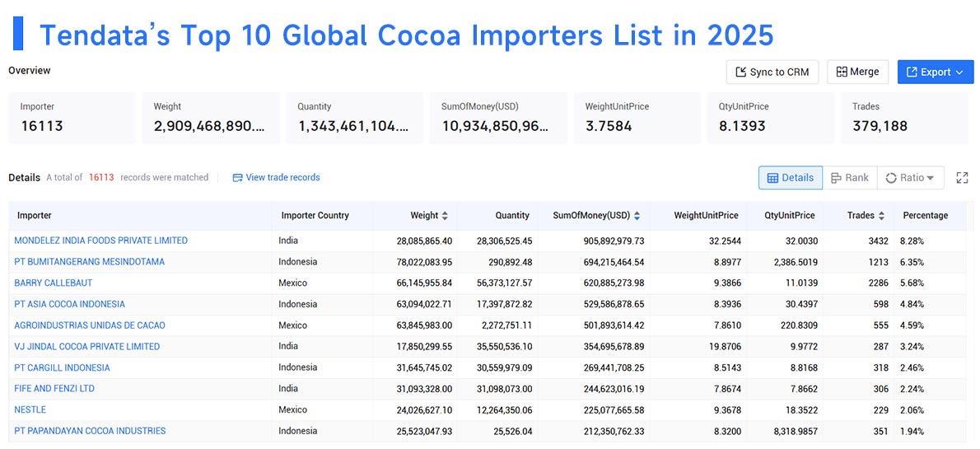The height and width of the screenshot is (449, 980).
Task: Open View trade records link
Action: (x=276, y=178)
